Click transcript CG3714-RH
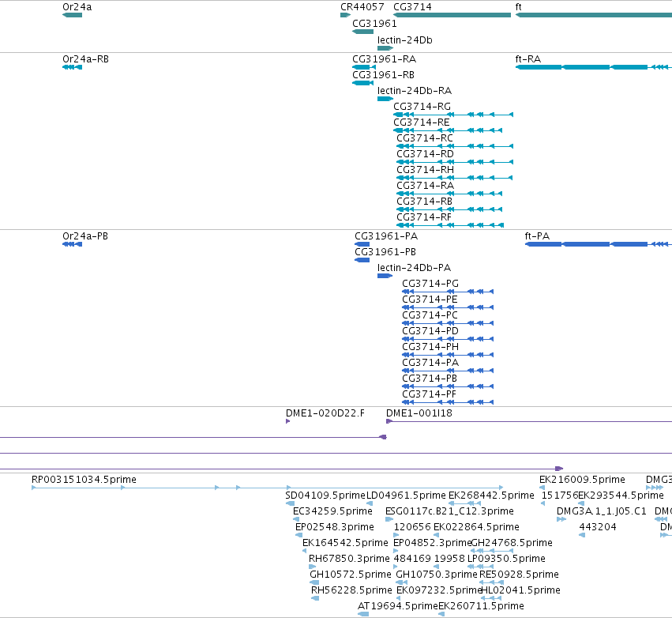This screenshot has height=618, width=672. click(454, 178)
